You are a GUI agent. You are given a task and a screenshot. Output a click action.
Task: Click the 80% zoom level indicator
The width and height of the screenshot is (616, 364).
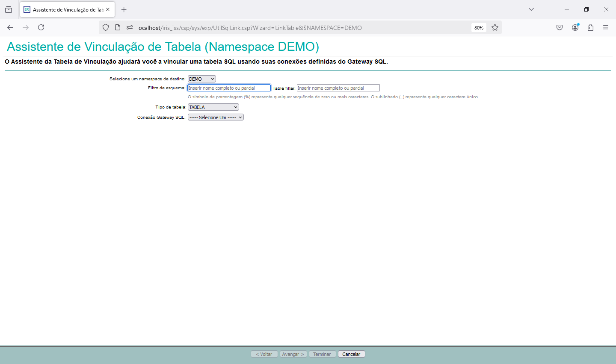[479, 28]
